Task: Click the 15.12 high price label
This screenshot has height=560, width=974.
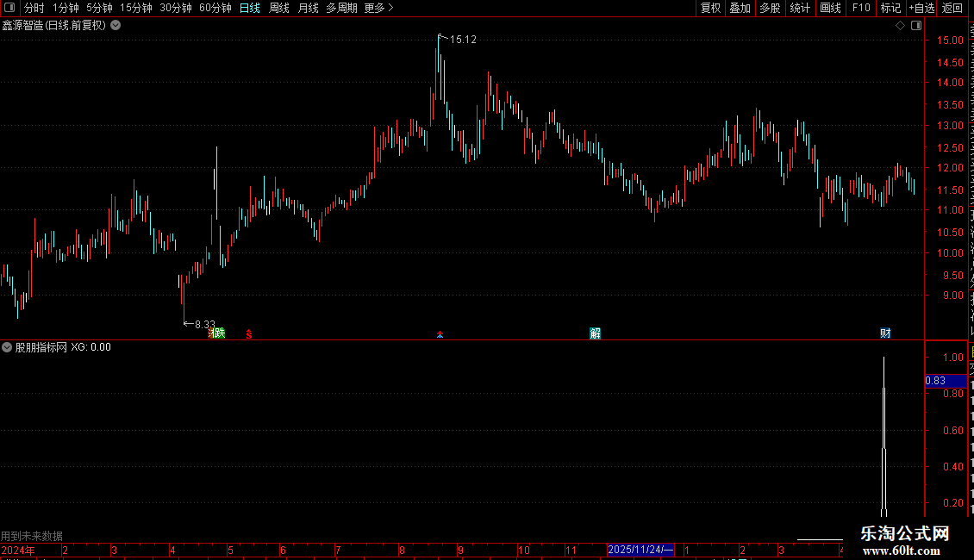Action: (x=463, y=40)
